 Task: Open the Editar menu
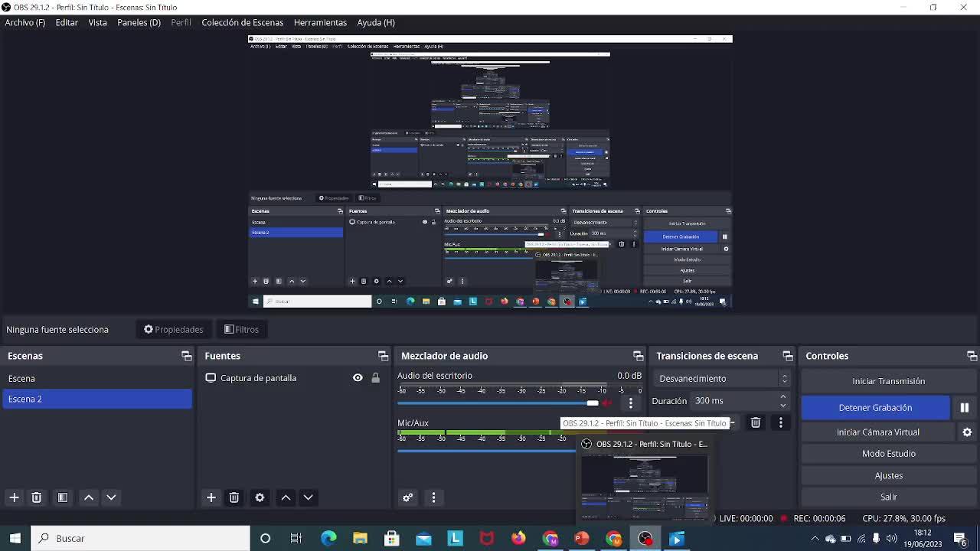[x=67, y=22]
